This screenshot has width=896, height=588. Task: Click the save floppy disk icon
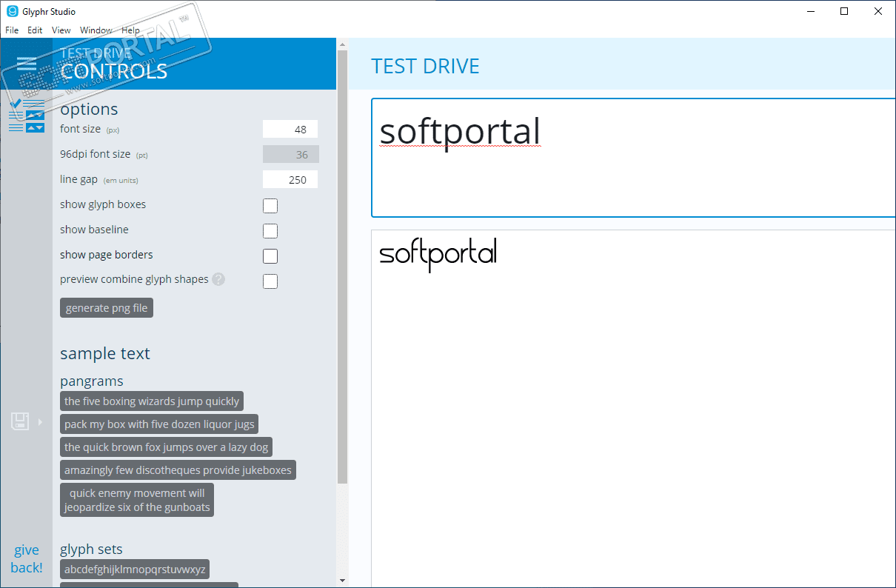[20, 421]
